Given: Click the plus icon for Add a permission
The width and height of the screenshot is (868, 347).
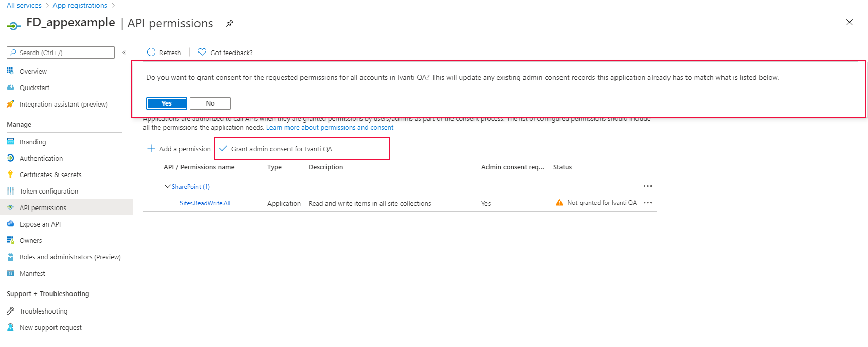Looking at the screenshot, I should [151, 149].
